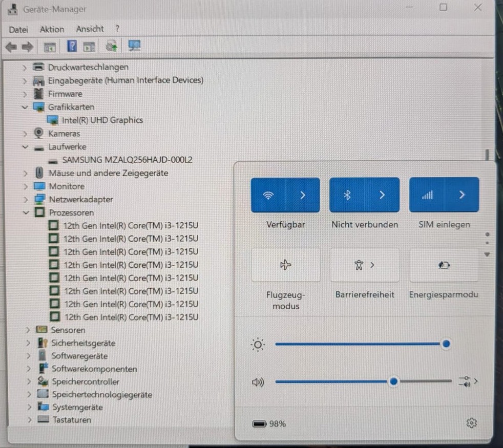Expand the Netzwerkadapter category
The height and width of the screenshot is (448, 503).
[x=25, y=200]
